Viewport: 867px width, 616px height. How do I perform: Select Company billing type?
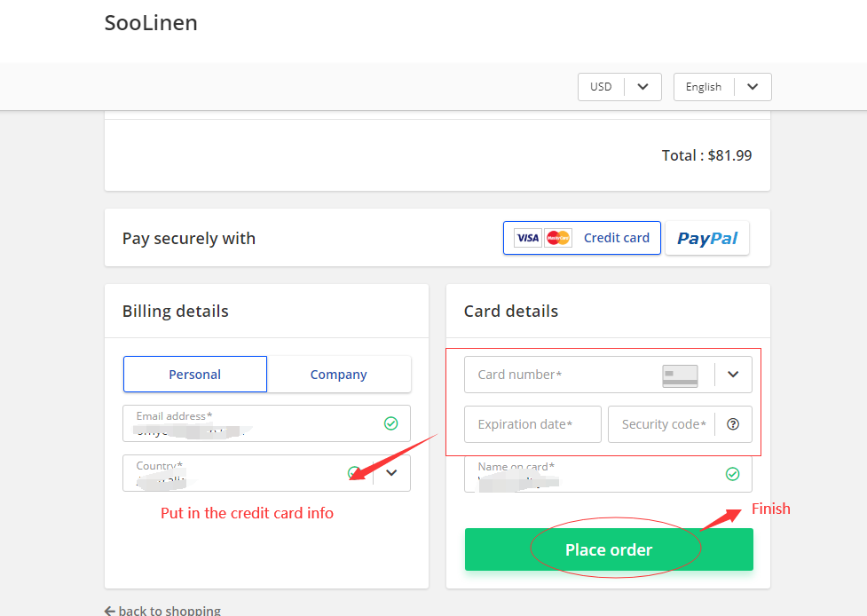click(339, 375)
